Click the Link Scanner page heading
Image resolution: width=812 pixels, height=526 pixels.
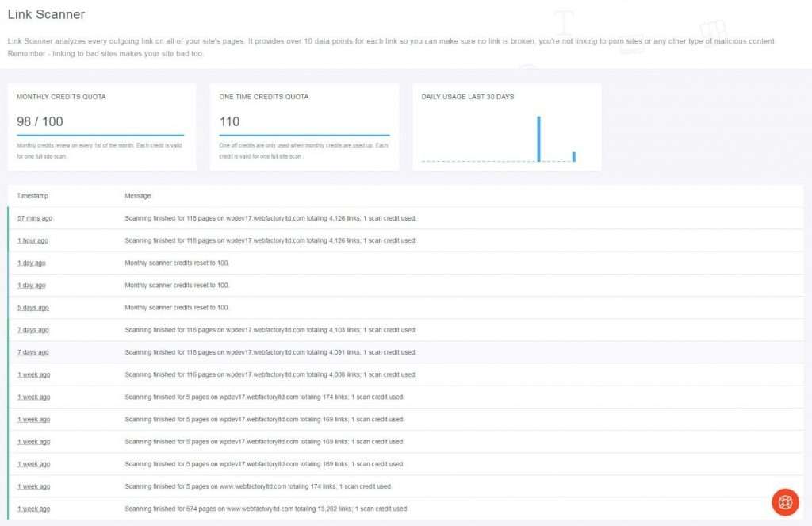pos(46,14)
